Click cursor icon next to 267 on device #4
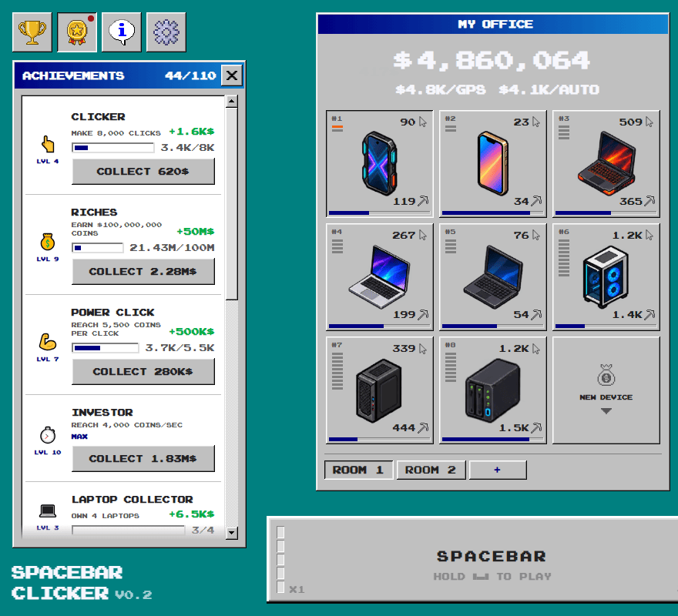678x616 pixels. click(x=422, y=235)
